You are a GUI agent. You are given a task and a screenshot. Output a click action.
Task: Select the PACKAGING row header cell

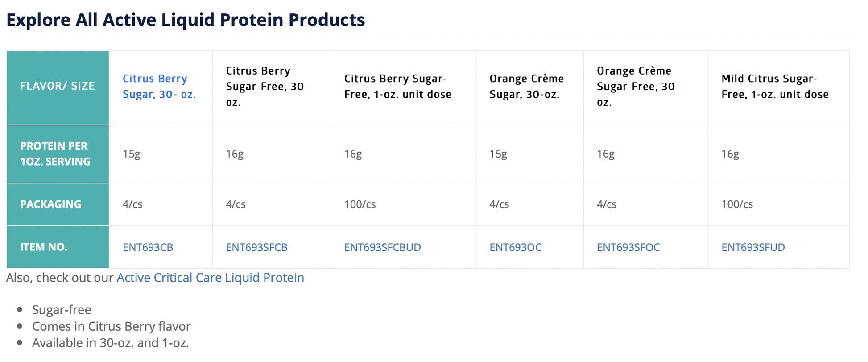(x=51, y=204)
